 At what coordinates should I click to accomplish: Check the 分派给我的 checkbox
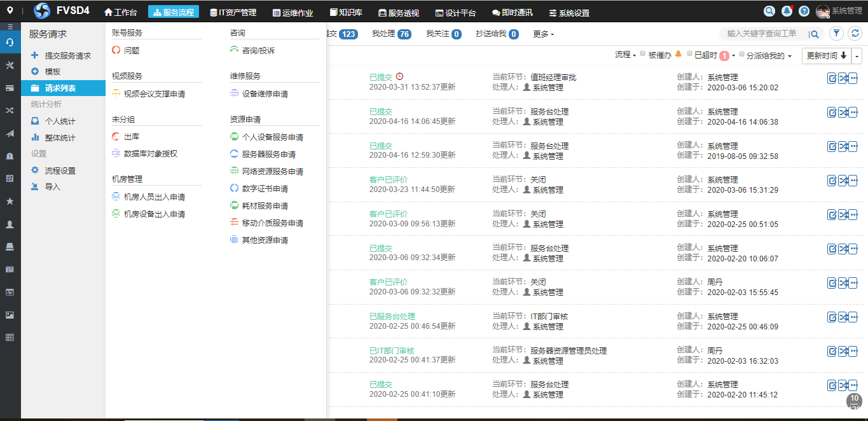(741, 55)
